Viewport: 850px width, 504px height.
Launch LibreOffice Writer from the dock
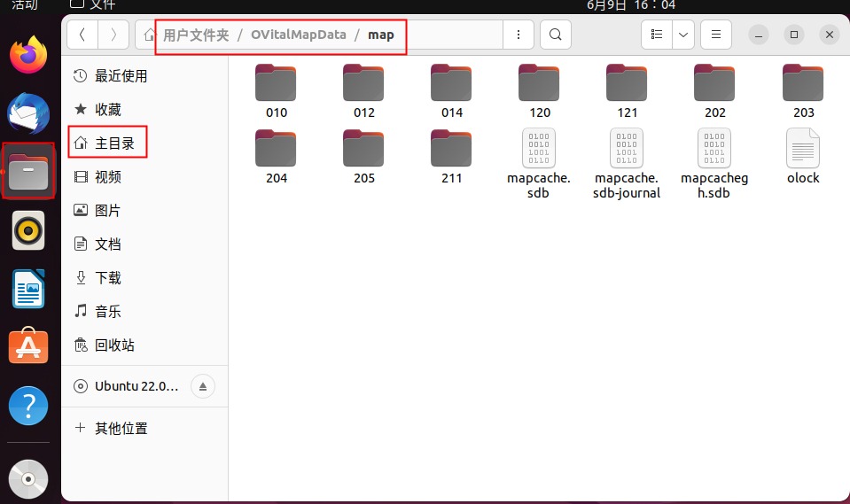28,289
